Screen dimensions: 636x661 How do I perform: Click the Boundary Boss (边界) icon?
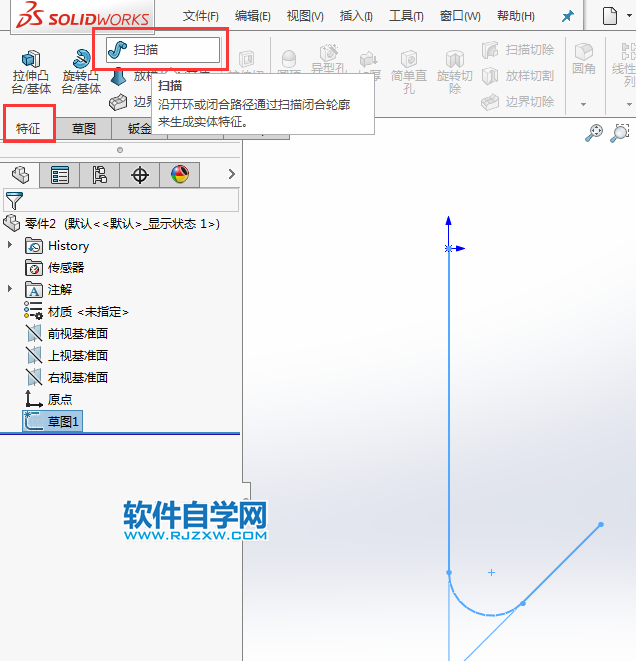tap(118, 102)
